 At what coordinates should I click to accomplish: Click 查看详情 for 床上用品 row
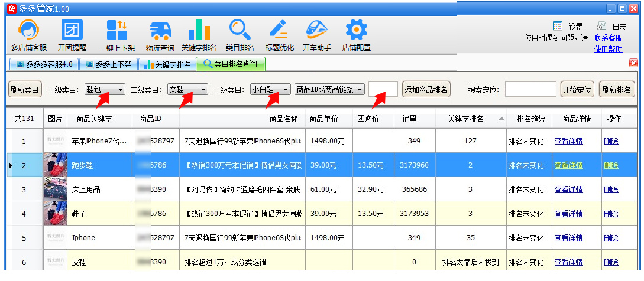[569, 189]
